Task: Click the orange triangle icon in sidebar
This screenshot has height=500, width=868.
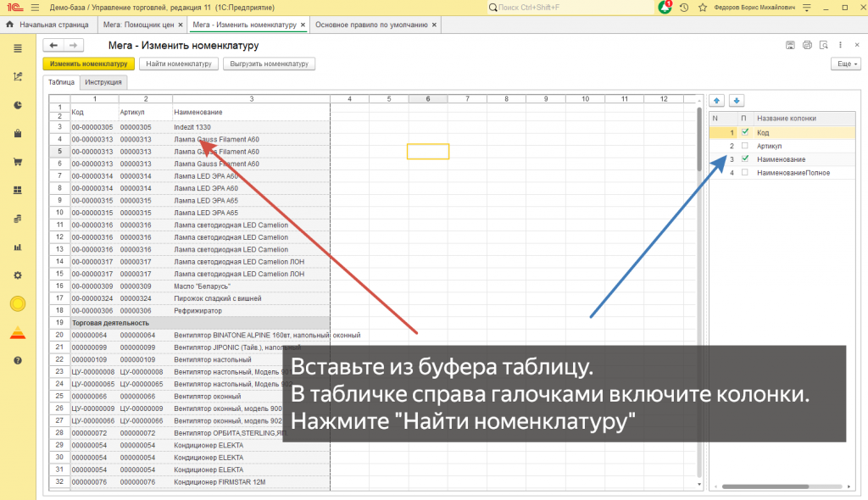Action: click(18, 333)
